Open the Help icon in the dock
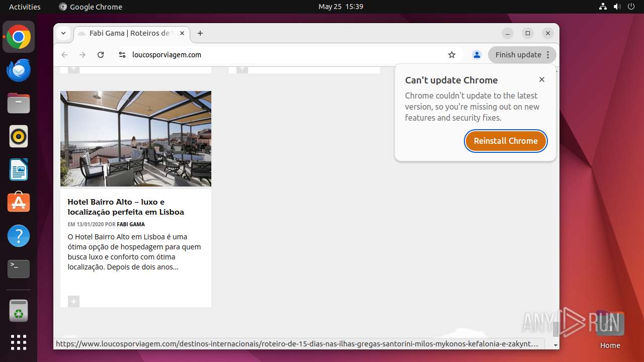The width and height of the screenshot is (644, 362). 19,236
